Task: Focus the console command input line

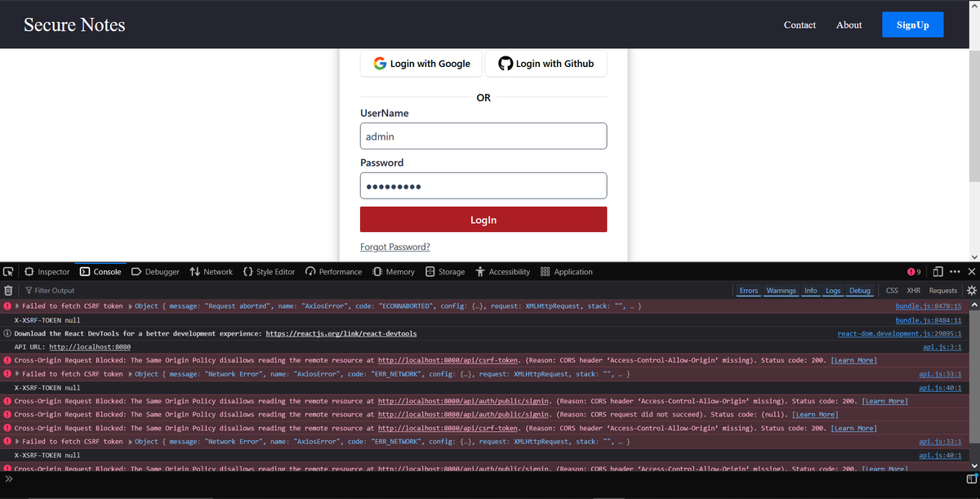Action: (x=488, y=479)
